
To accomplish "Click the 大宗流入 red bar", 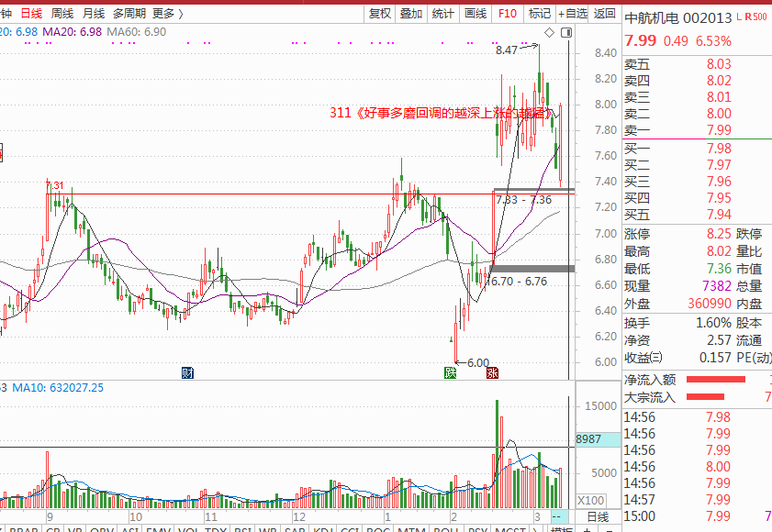I will point(705,396).
